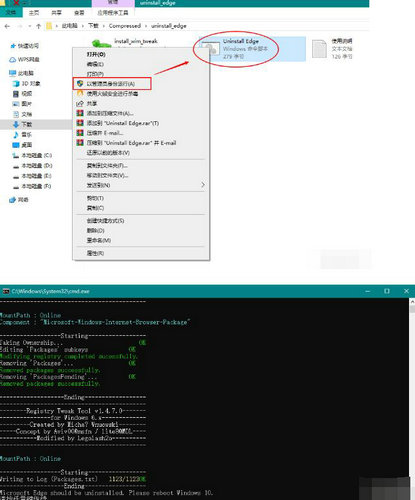The width and height of the screenshot is (415, 500).
Task: Choose 移动到文件夹(V)... menu entry
Action: pyautogui.click(x=141, y=175)
